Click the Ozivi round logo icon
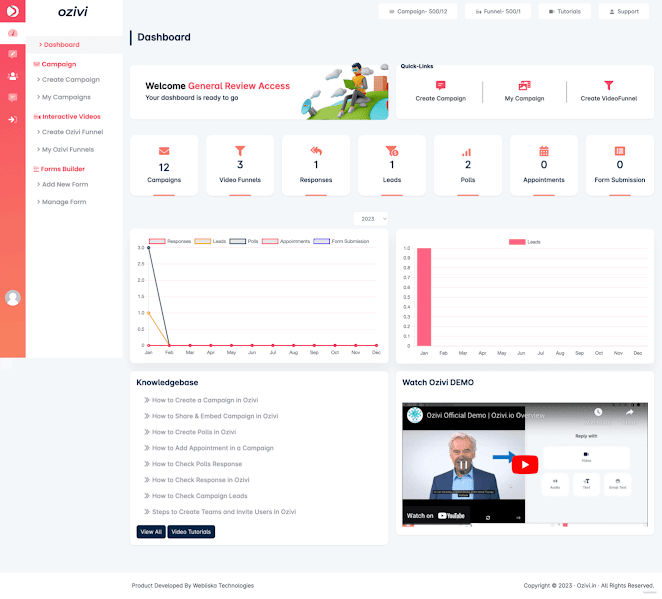Image resolution: width=662 pixels, height=599 pixels. point(13,11)
